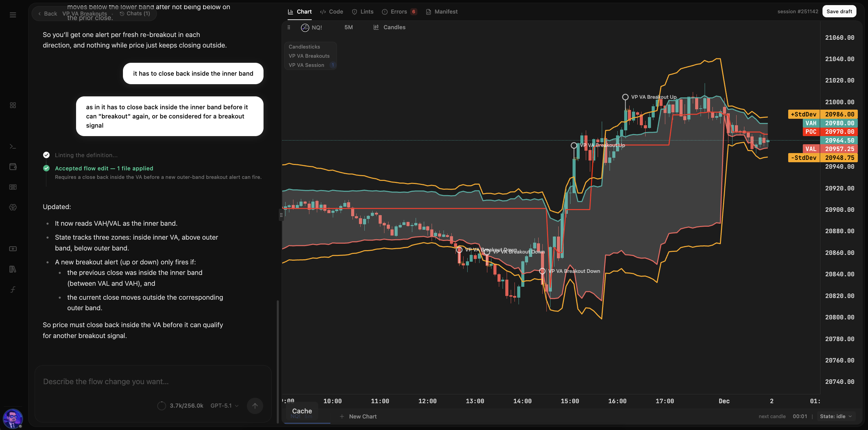This screenshot has height=430, width=868.
Task: Click the chat panel vertical scrollbar
Action: point(278,361)
